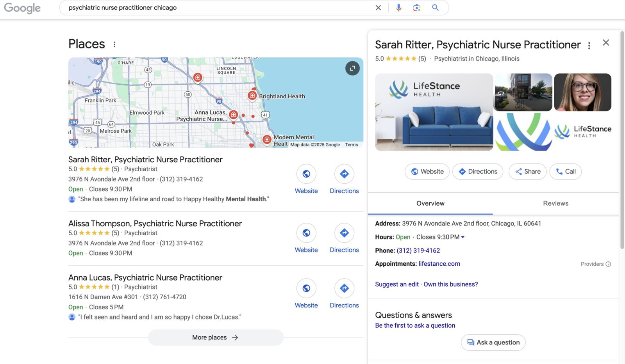625x364 pixels.
Task: Click map Terms link
Action: click(352, 145)
